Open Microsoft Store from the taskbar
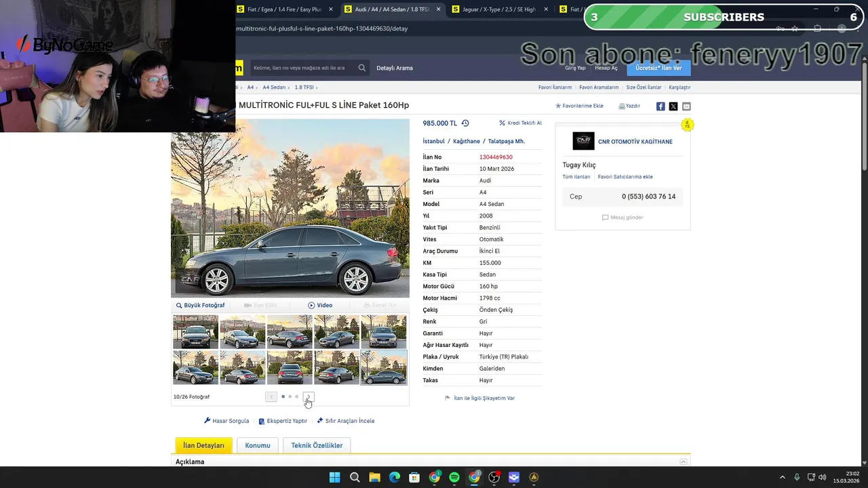Viewport: 868px width, 488px height. 414,477
